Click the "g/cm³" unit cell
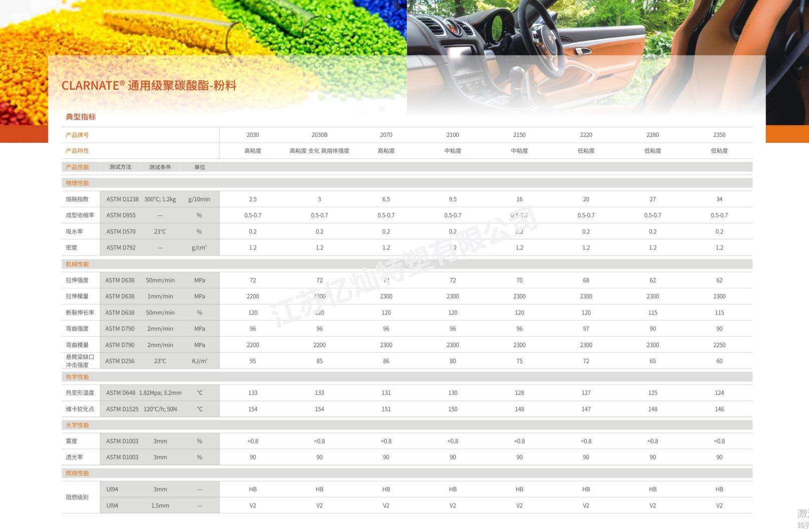 coord(199,247)
